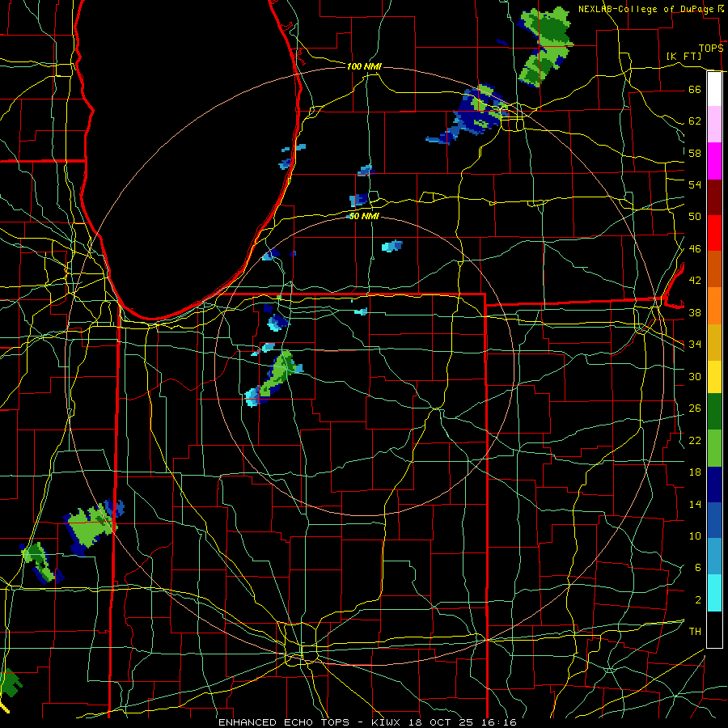Click the white swatch on the tops scale
Image resolution: width=728 pixels, height=728 pixels.
(714, 89)
